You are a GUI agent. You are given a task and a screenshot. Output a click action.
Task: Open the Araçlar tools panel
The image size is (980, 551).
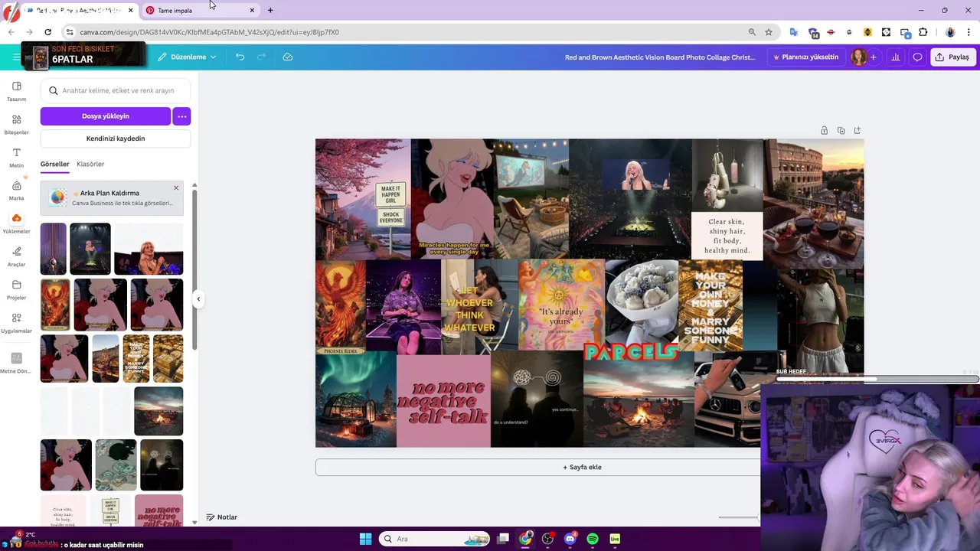coord(16,256)
